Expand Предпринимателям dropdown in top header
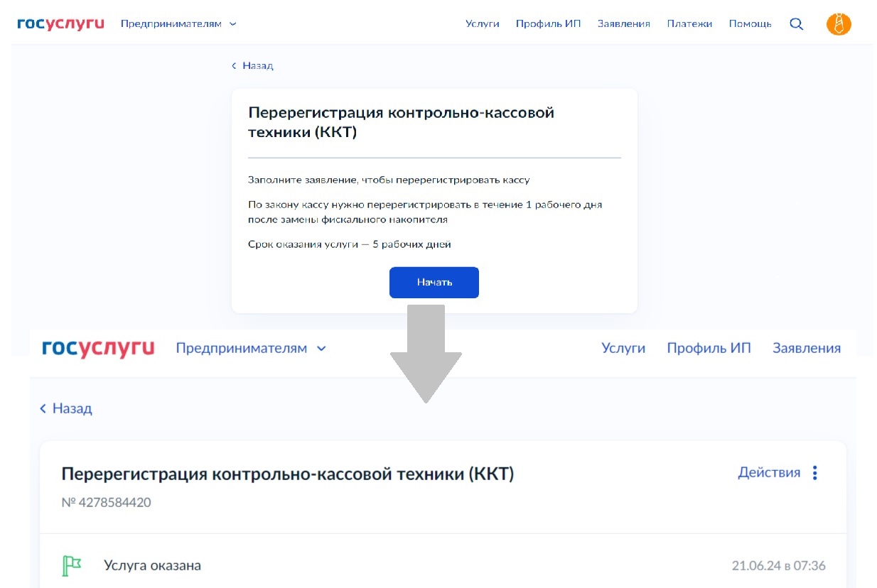 tap(178, 23)
